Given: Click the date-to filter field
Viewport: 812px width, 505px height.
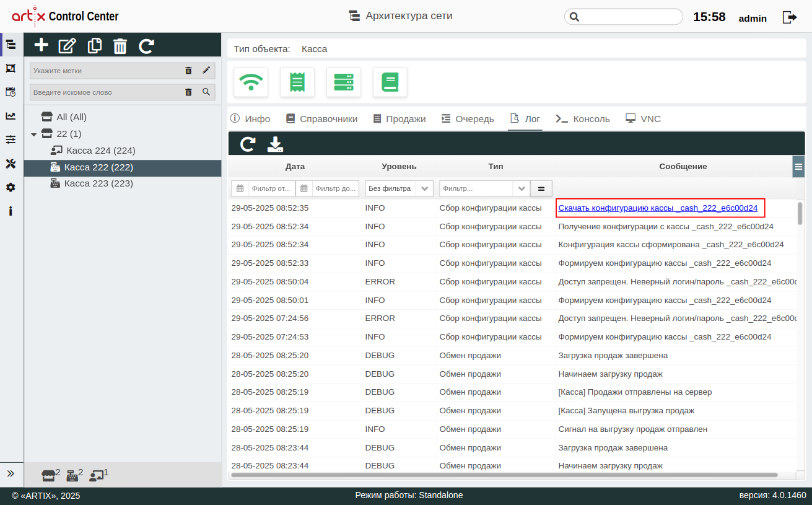Looking at the screenshot, I should tap(336, 188).
